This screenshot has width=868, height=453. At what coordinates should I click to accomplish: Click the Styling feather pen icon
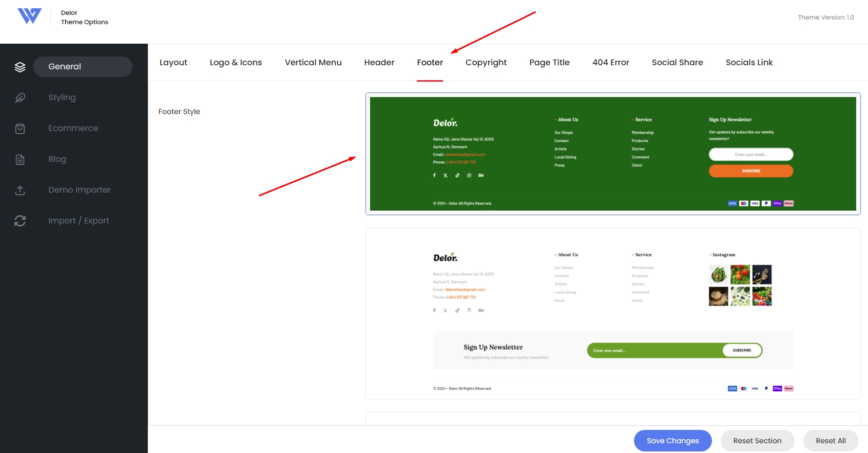pyautogui.click(x=20, y=98)
